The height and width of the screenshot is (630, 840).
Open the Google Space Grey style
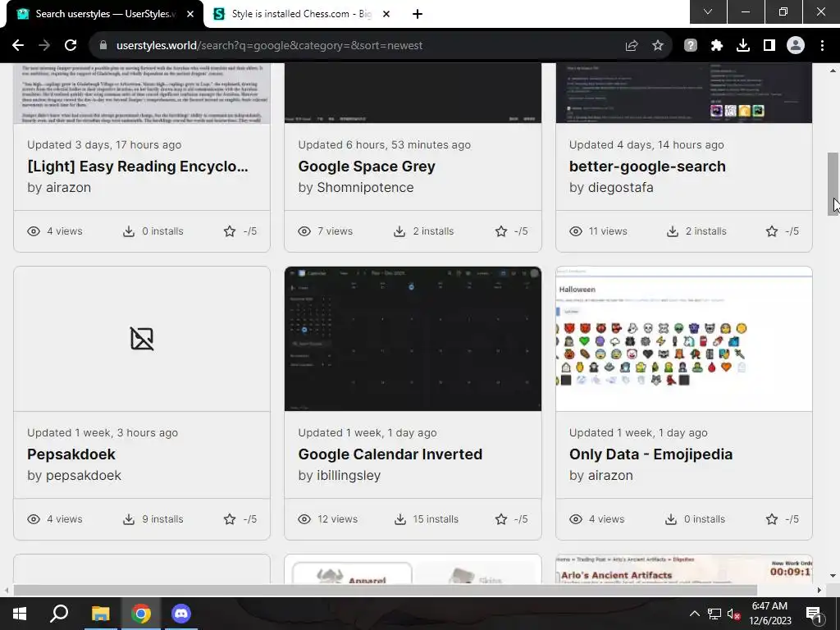pyautogui.click(x=367, y=167)
